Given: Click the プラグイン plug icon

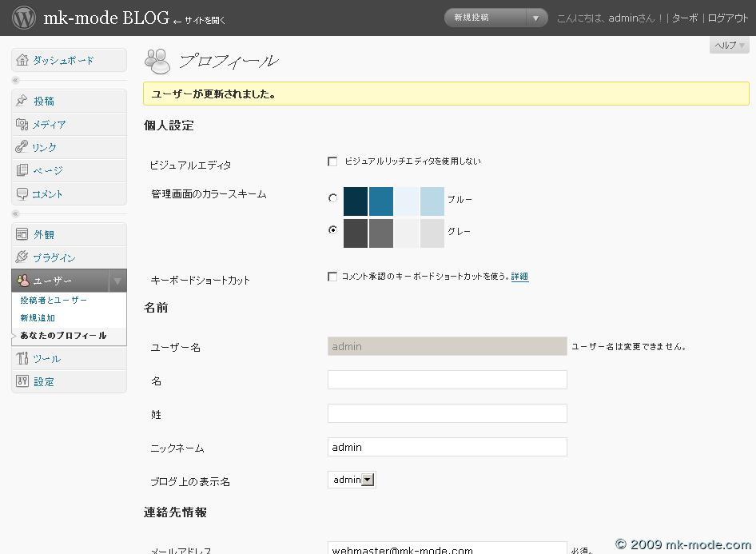Looking at the screenshot, I should (x=22, y=257).
